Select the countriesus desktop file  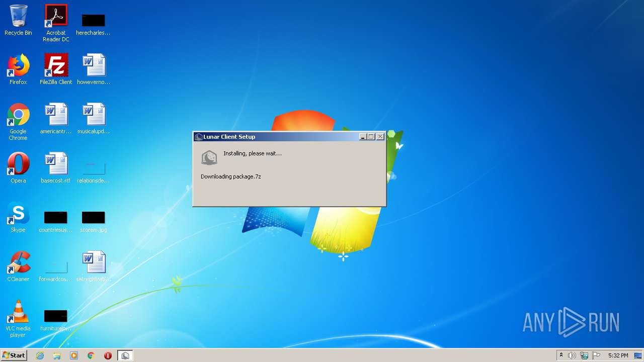pos(56,221)
